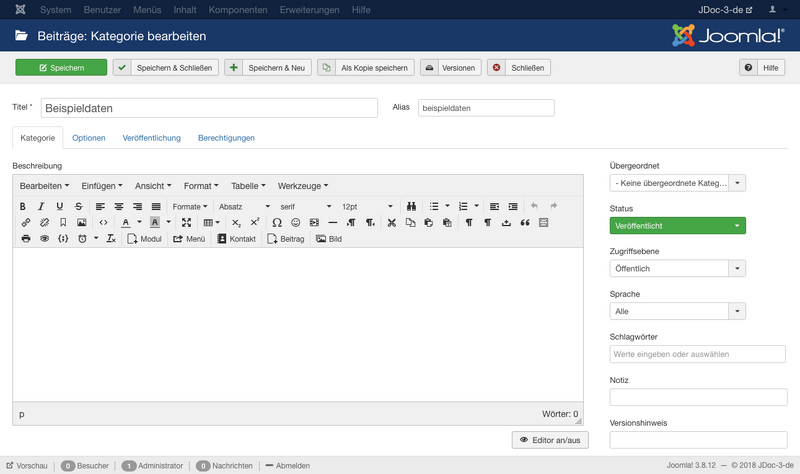This screenshot has width=800, height=474.
Task: Open Bearbeiten editor menu
Action: point(44,186)
